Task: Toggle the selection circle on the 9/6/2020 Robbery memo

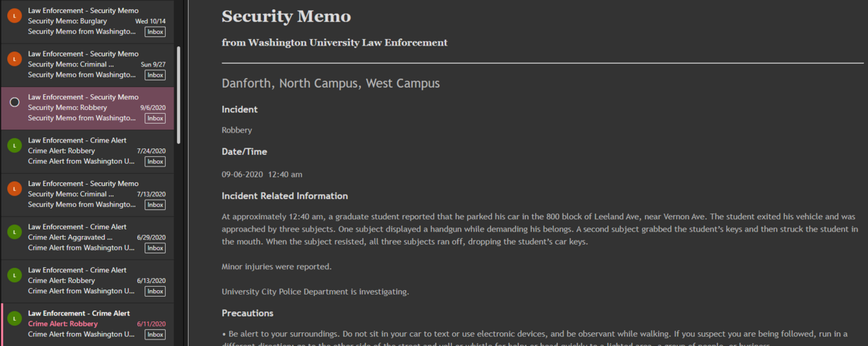Action: click(14, 102)
